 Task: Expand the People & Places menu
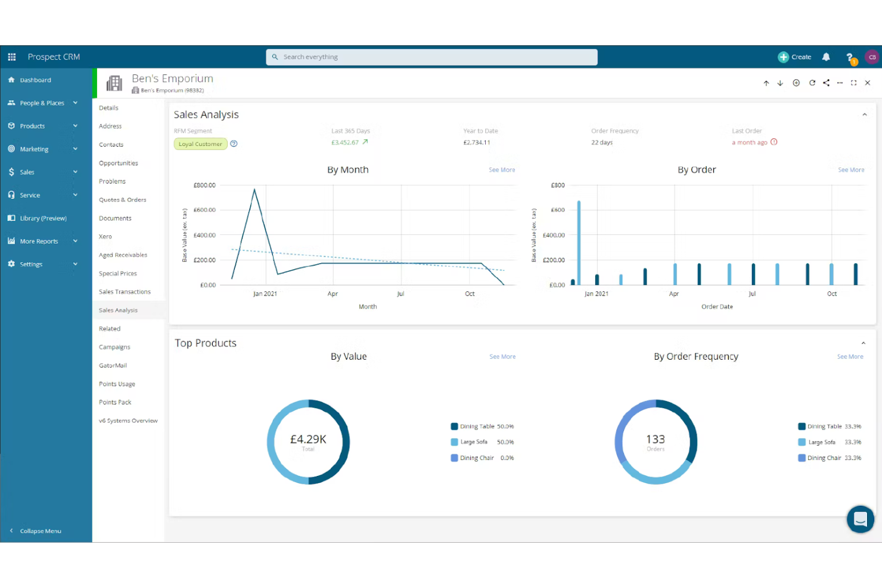pos(43,103)
